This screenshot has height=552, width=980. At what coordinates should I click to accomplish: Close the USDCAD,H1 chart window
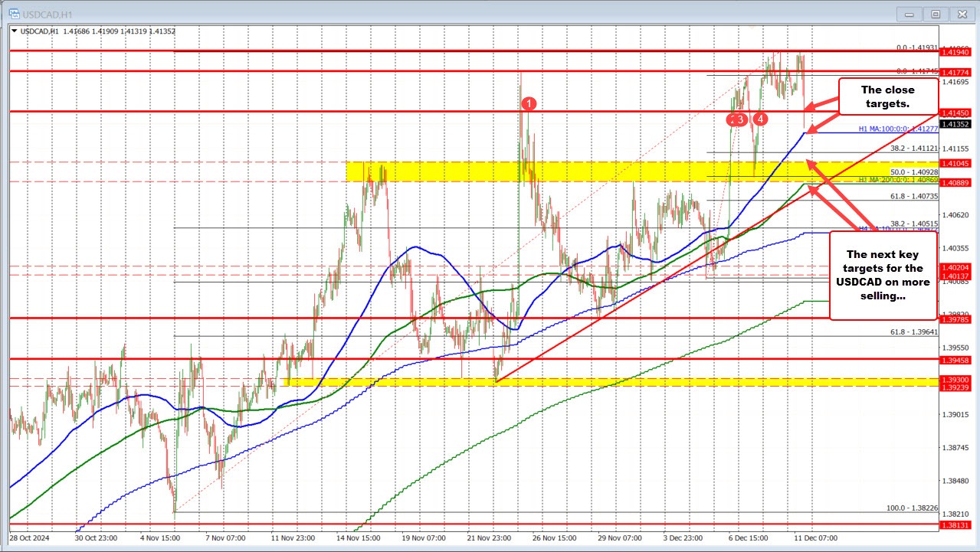click(961, 15)
